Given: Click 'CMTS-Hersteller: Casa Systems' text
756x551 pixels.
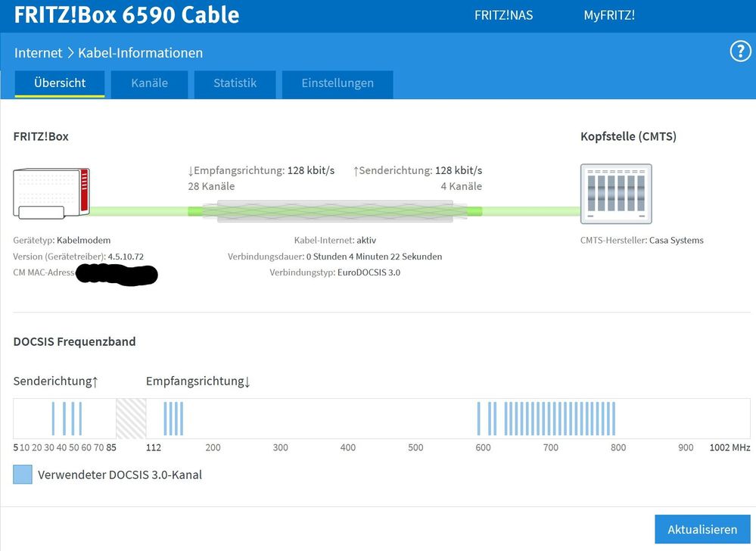Looking at the screenshot, I should 642,240.
